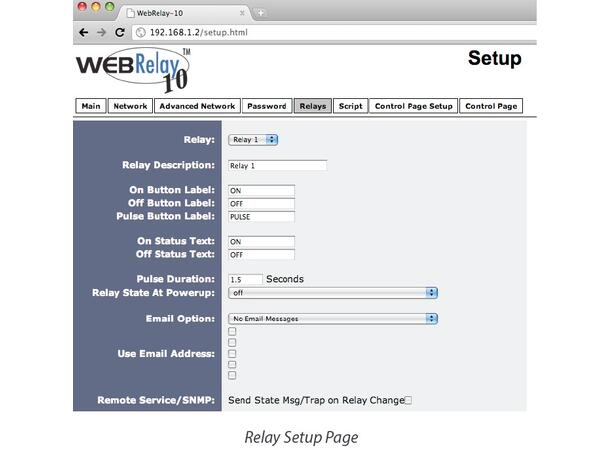Open a new browser tab
Image resolution: width=610 pixels, height=450 pixels.
pos(260,13)
